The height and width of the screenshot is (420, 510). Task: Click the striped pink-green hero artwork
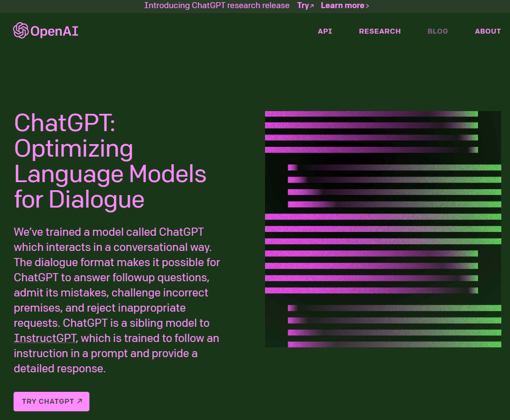pyautogui.click(x=383, y=229)
